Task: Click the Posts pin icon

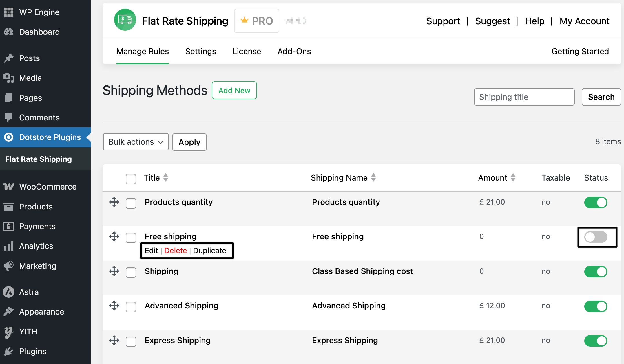Action: point(9,58)
